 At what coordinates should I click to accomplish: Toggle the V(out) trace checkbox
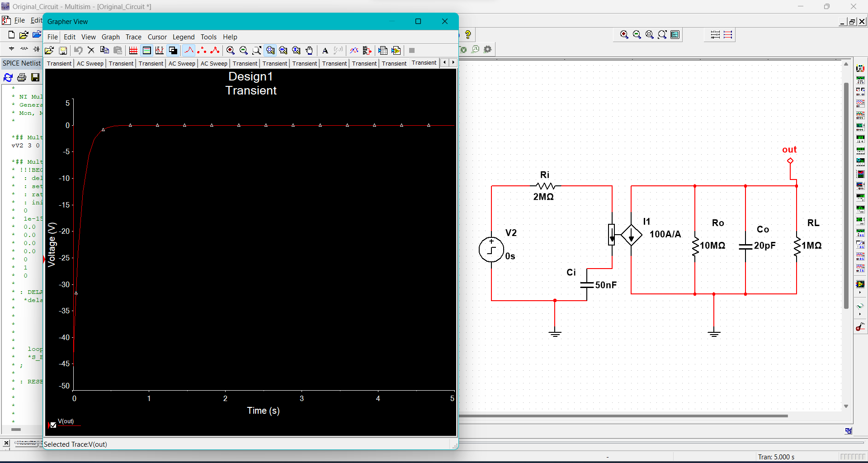(53, 425)
